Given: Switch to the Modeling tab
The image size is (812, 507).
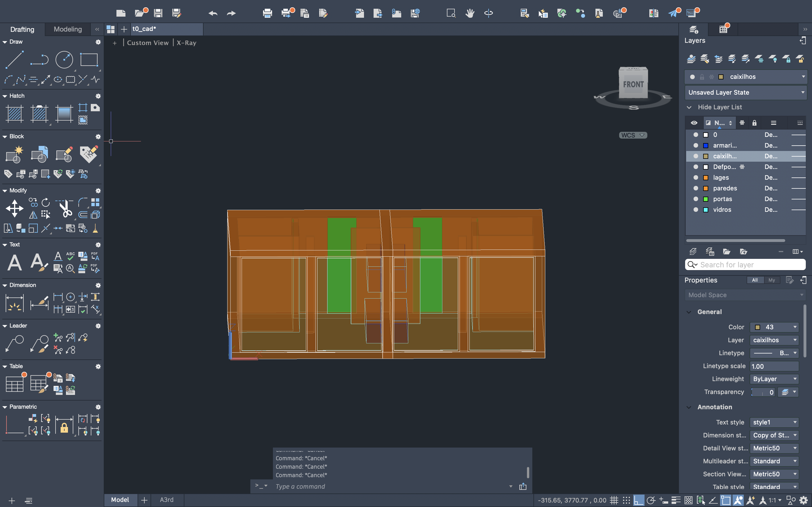Looking at the screenshot, I should tap(68, 29).
